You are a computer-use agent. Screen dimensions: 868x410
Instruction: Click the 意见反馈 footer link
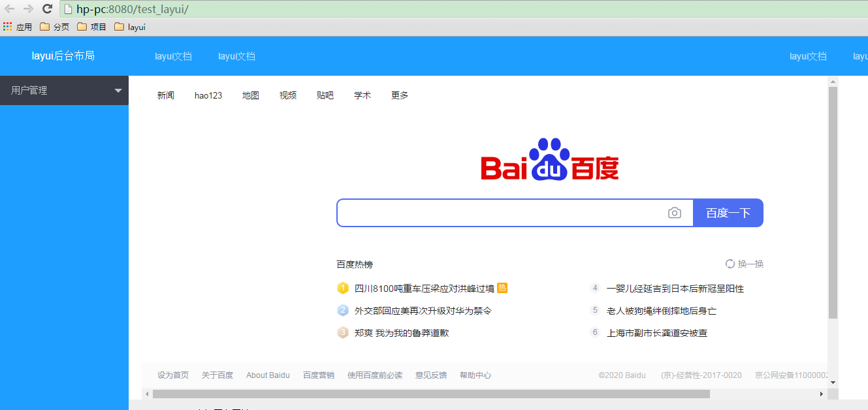[431, 375]
